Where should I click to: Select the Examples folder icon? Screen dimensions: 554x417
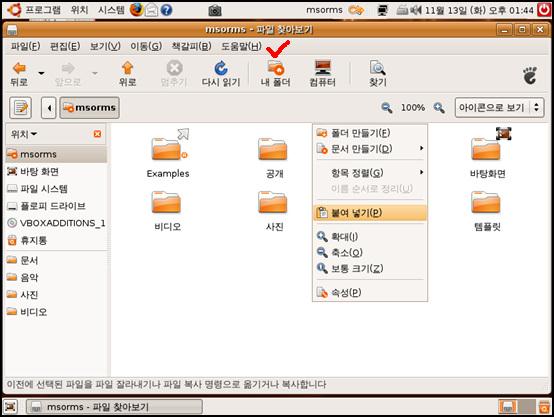coord(167,149)
